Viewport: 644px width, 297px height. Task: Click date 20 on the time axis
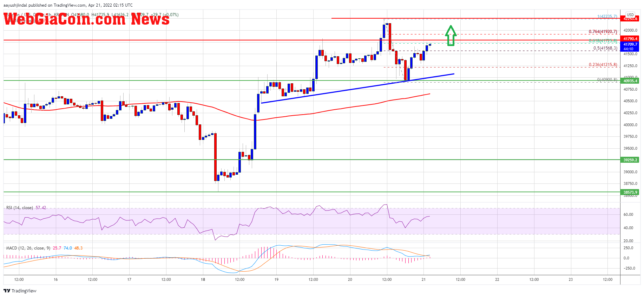click(350, 280)
